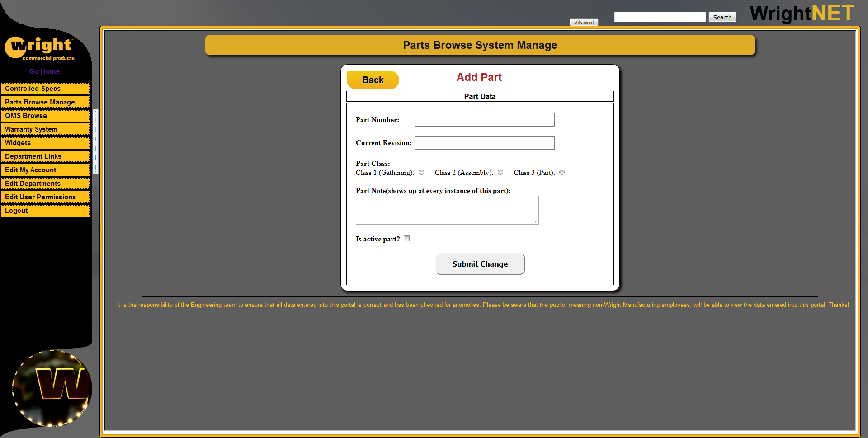Viewport: 868px width, 438px height.
Task: Click the Part Data section header
Action: tap(480, 96)
